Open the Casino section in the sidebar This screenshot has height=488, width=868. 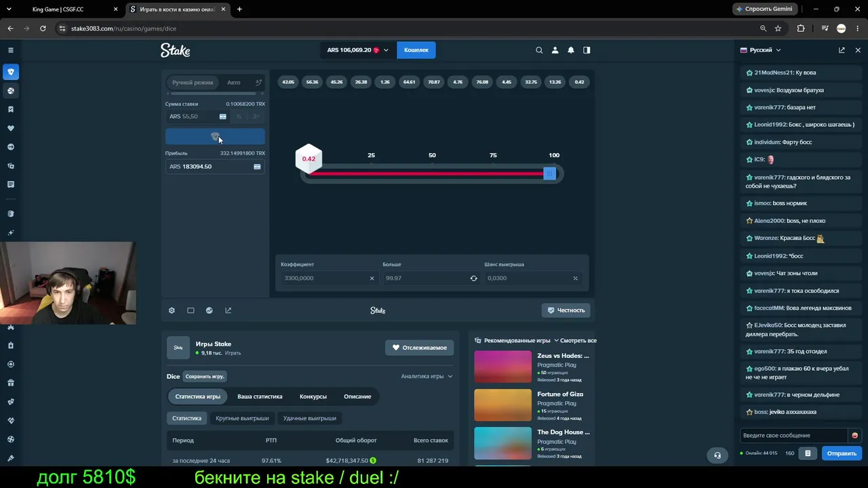point(11,72)
